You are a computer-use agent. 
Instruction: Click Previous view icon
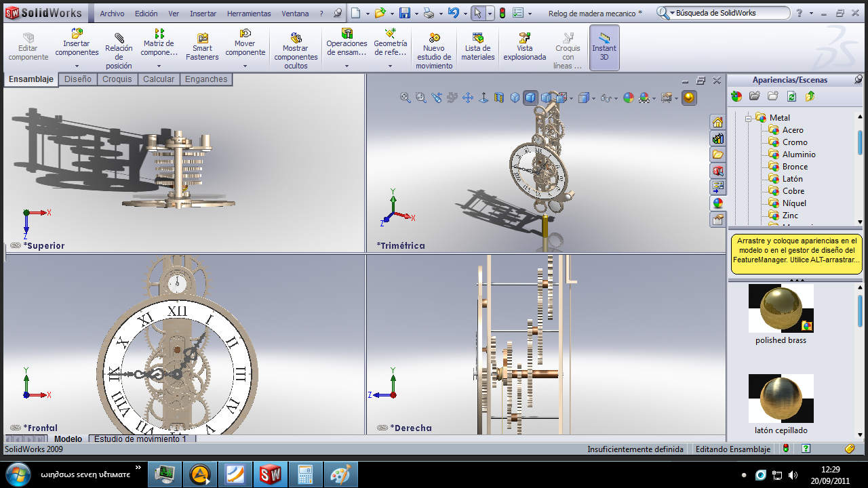click(x=437, y=98)
